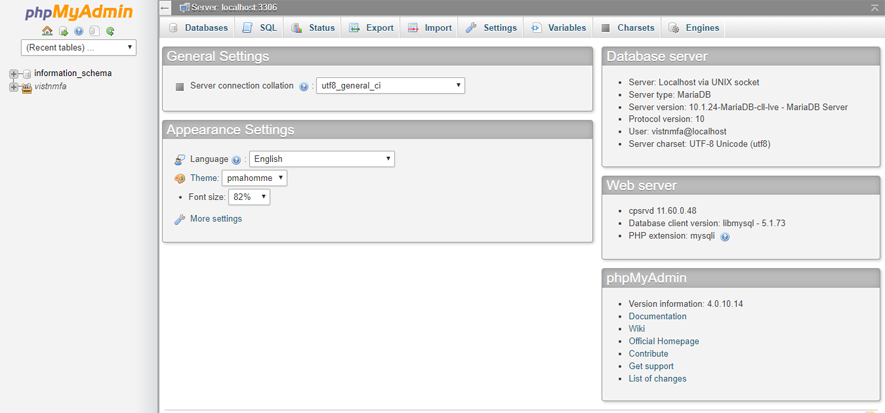
Task: Open the Status tab
Action: (313, 28)
